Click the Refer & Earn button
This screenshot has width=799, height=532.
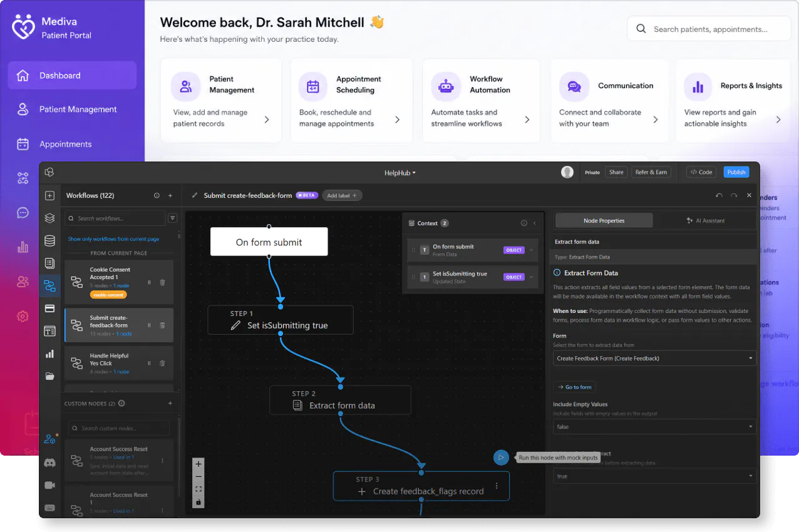(x=651, y=172)
